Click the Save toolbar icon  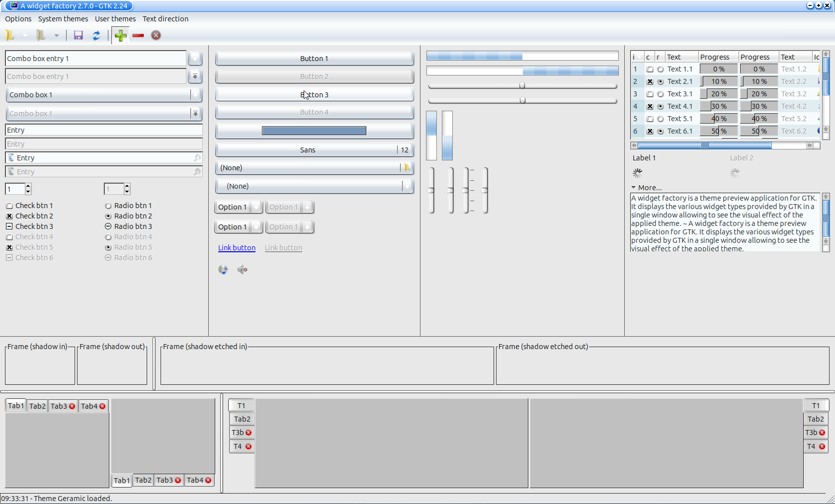click(78, 35)
